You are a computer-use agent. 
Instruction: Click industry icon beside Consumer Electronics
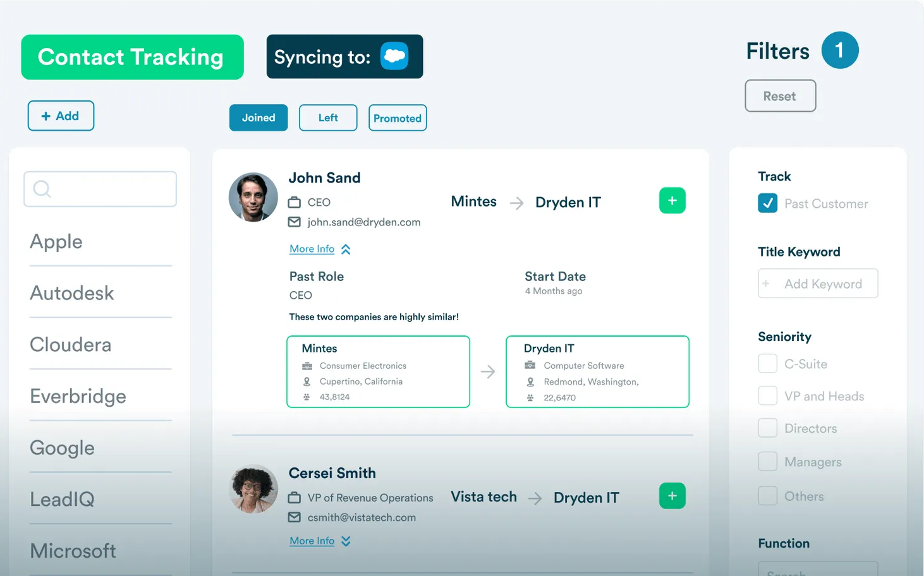[307, 366]
